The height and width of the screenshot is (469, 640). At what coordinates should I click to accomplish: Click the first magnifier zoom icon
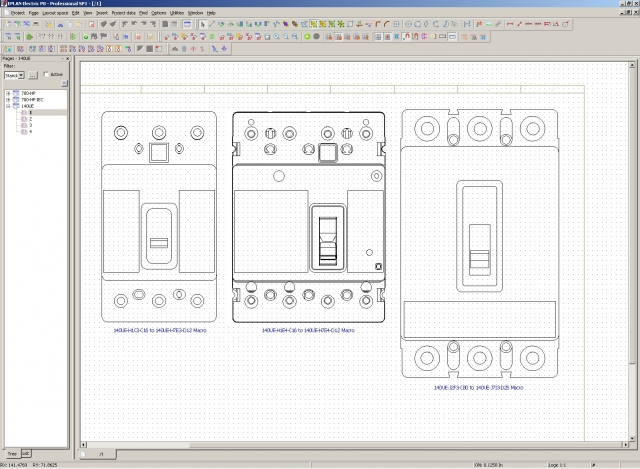coord(277,37)
